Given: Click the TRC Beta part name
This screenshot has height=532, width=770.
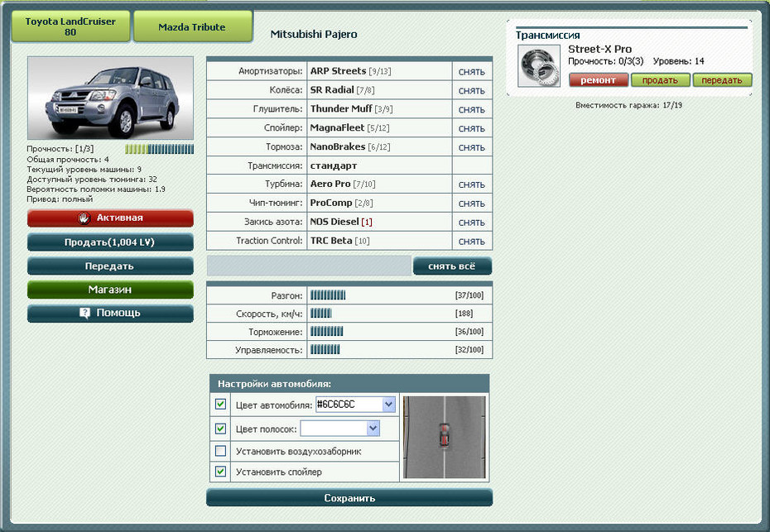Looking at the screenshot, I should (331, 241).
